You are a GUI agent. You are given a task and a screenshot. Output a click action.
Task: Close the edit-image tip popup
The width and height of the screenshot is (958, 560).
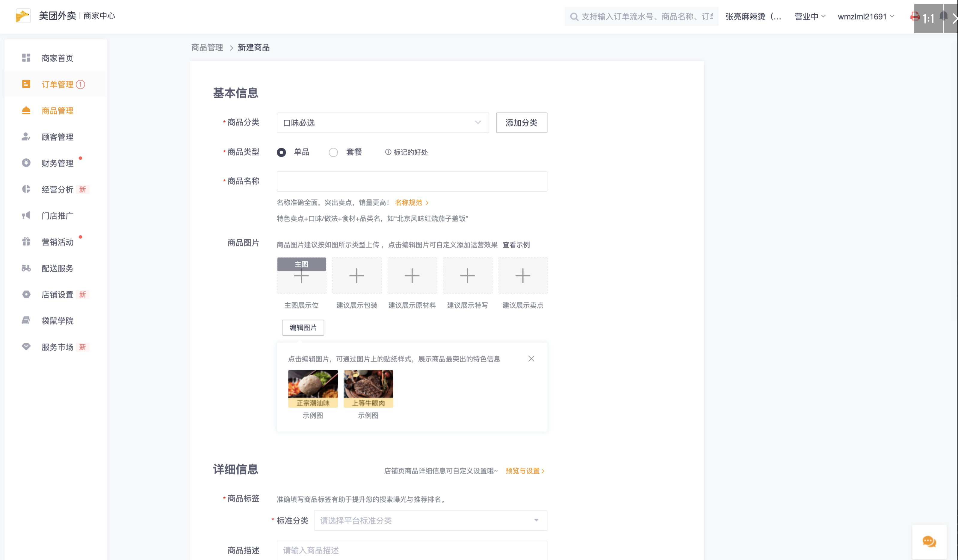tap(531, 359)
